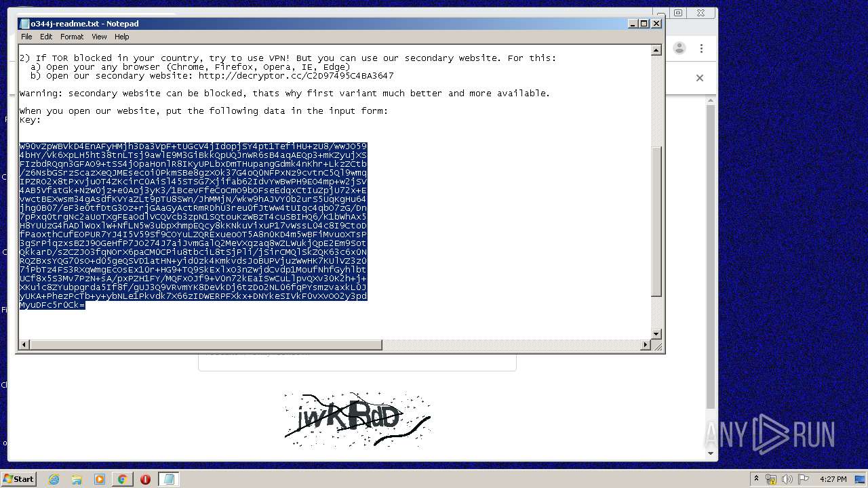Click Notepad horizontal scrollbar left arrow
This screenshot has height=488, width=868.
click(x=24, y=345)
